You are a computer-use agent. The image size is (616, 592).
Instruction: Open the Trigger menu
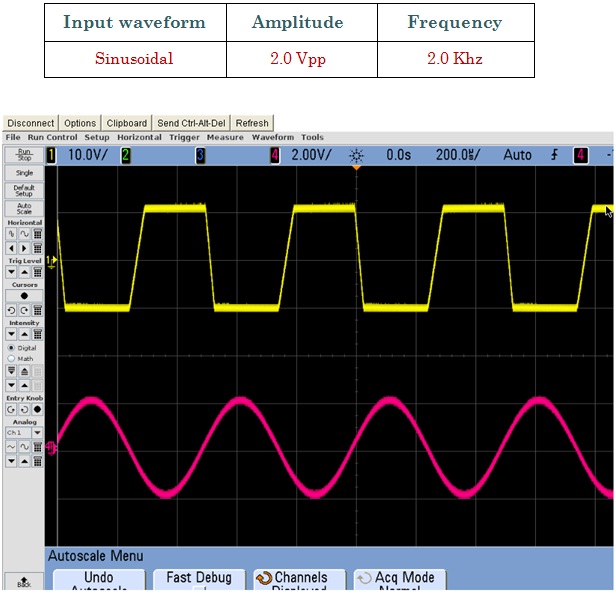click(x=184, y=137)
